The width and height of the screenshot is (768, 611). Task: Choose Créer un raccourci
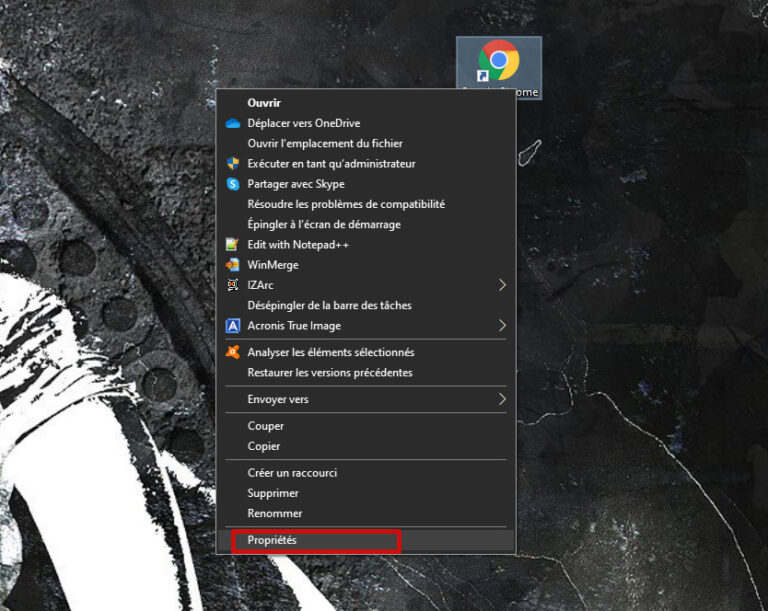pos(366,473)
